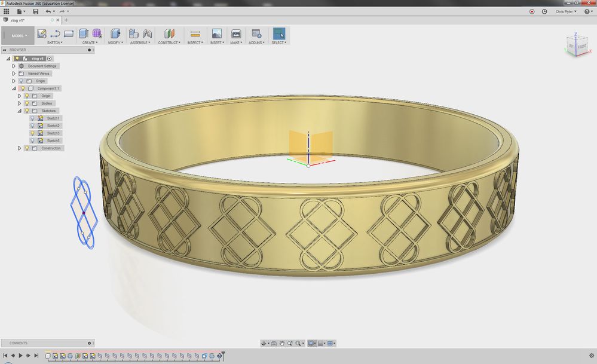Toggle visibility of the Construction folder
This screenshot has width=597, height=364.
coord(27,148)
